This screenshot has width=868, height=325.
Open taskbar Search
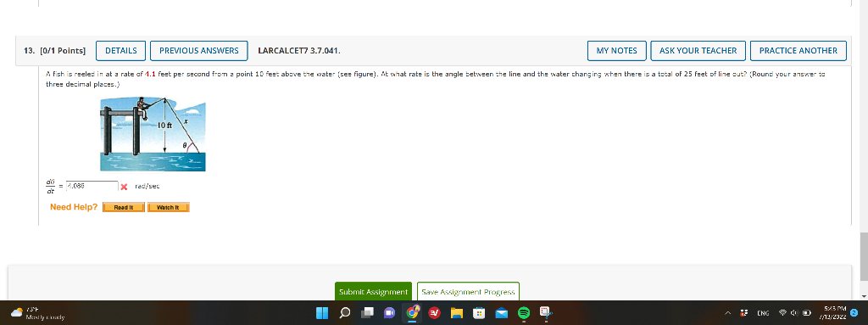click(344, 313)
